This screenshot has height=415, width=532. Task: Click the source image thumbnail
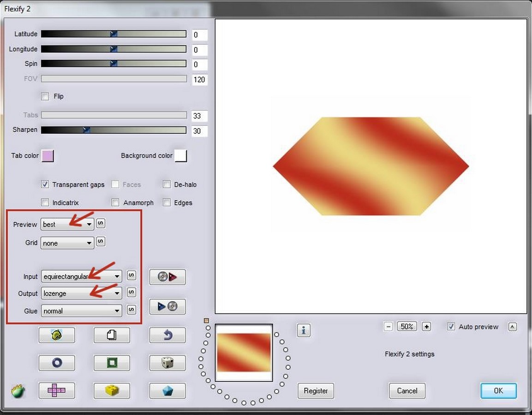244,353
